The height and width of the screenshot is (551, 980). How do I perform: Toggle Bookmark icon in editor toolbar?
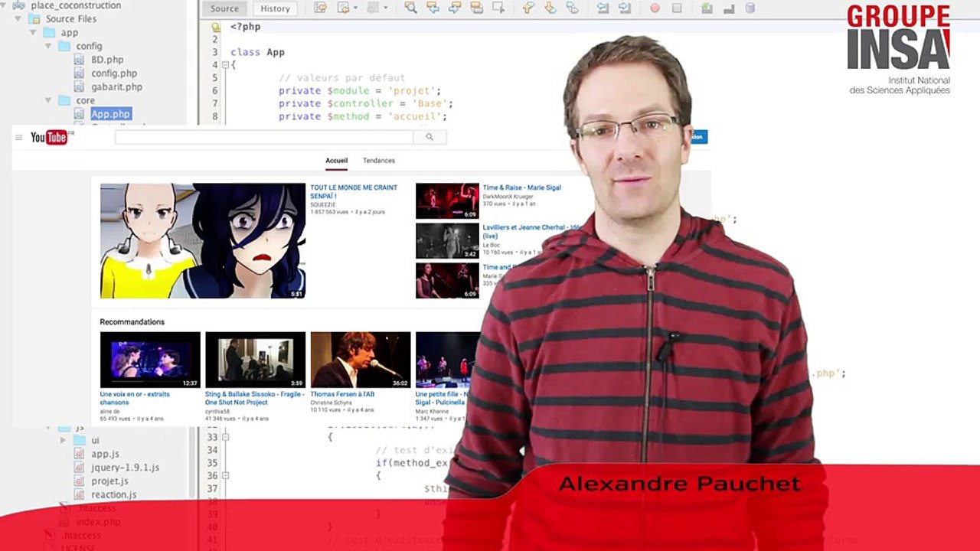point(572,8)
